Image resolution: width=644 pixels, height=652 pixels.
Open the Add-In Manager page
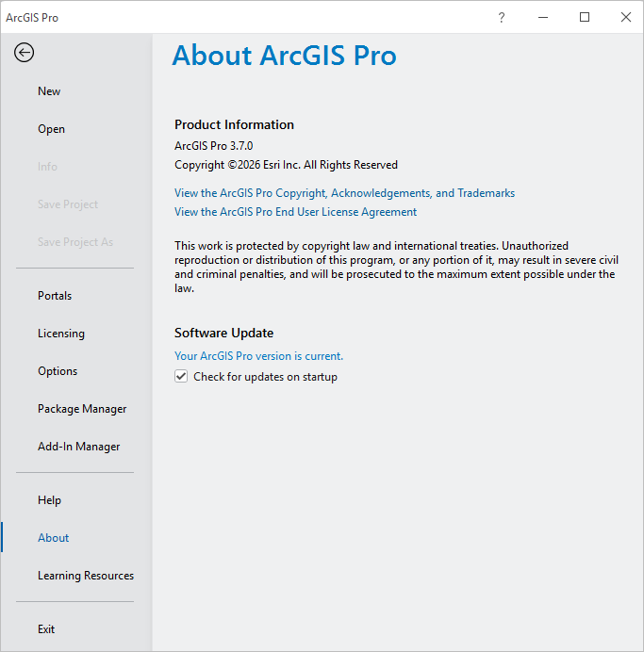(78, 447)
